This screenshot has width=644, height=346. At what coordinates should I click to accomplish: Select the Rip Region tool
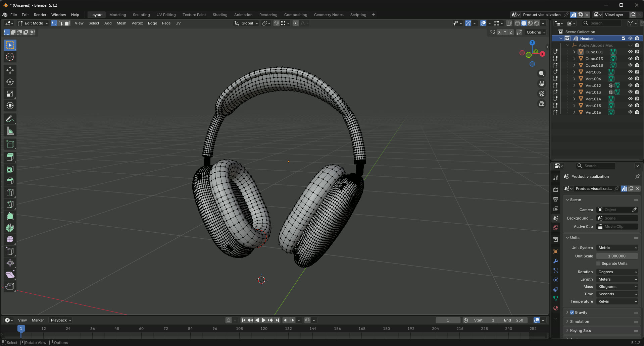pos(10,286)
